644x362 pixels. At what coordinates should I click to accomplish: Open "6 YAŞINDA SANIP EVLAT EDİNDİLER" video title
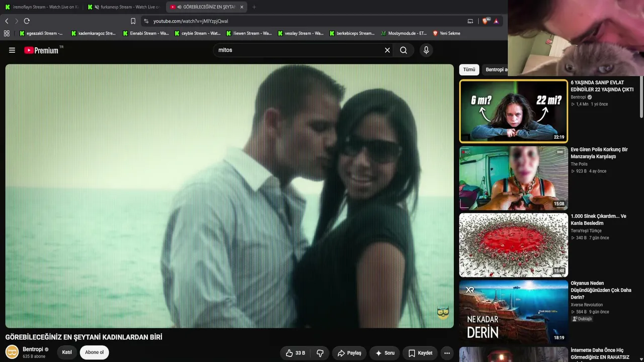[602, 86]
